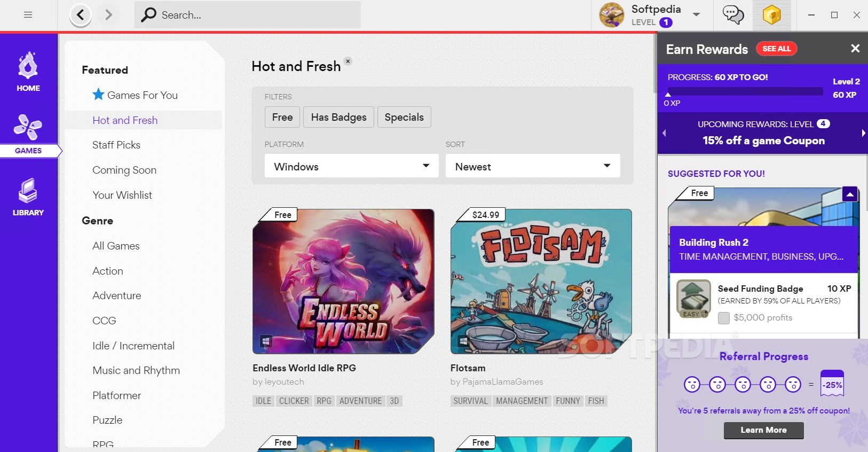Image resolution: width=868 pixels, height=452 pixels.
Task: Click the IDLE tag
Action: (x=263, y=401)
